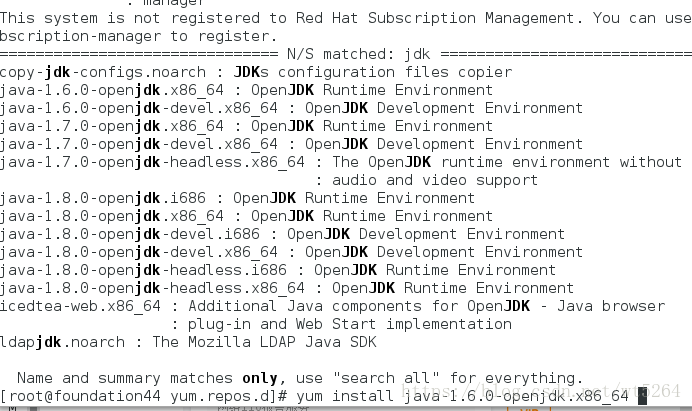This screenshot has width=692, height=411.
Task: Click the root@foundation44 shell prompt
Action: point(144,396)
